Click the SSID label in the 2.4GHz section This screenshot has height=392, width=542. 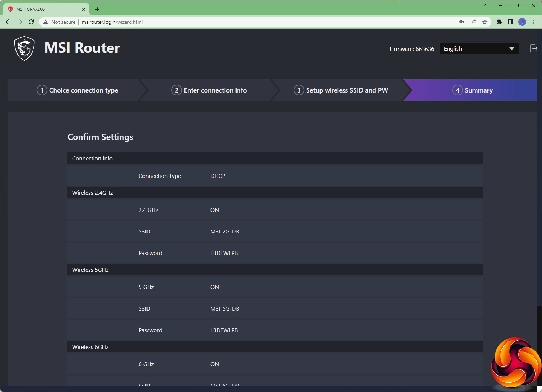click(x=144, y=231)
